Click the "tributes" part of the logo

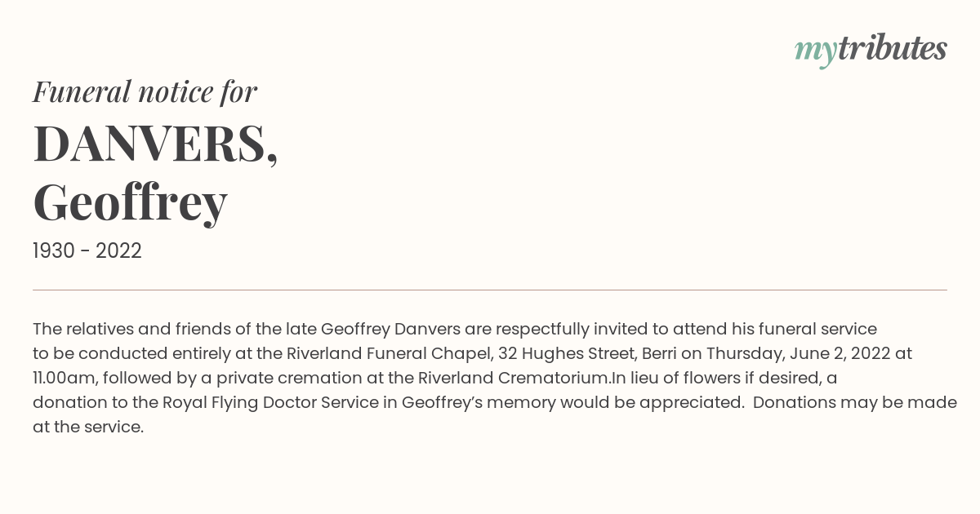[892, 48]
